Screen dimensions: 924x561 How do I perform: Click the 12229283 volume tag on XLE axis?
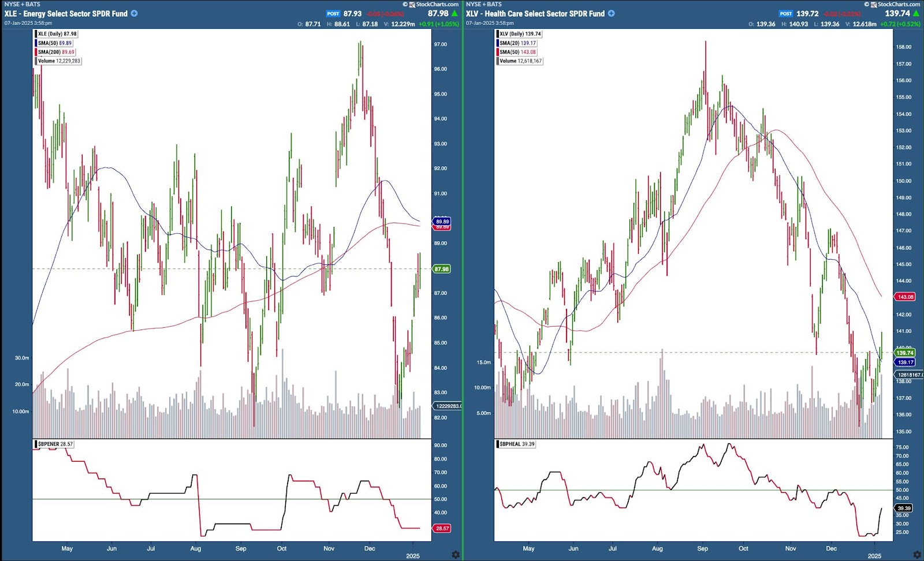(x=447, y=406)
